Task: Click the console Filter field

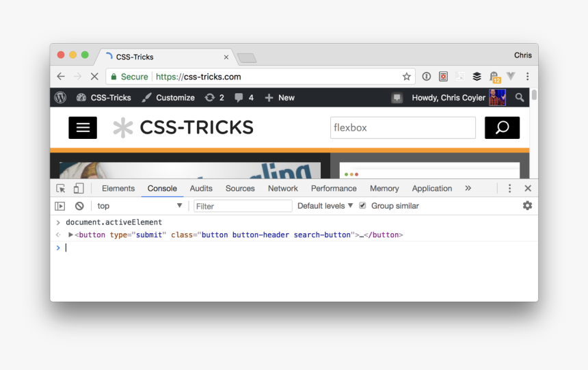Action: [243, 206]
